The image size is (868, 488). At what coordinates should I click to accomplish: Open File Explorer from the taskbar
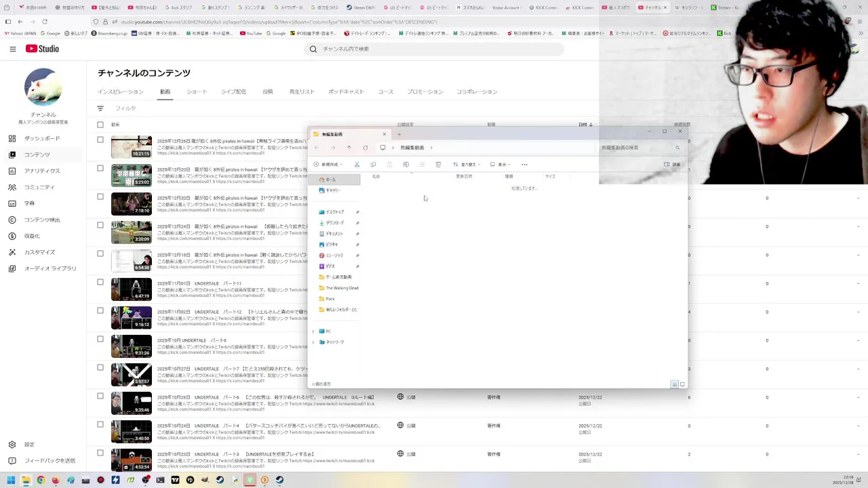point(26,480)
